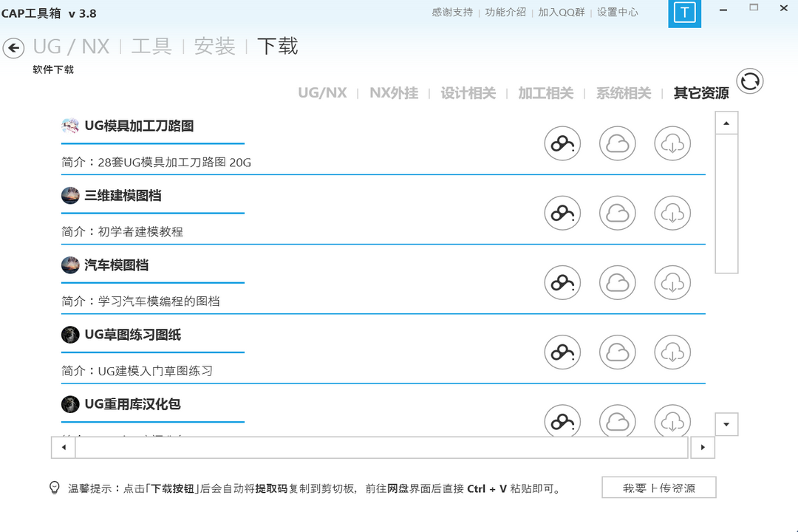Switch to the NX外挂 category tab

click(x=394, y=93)
